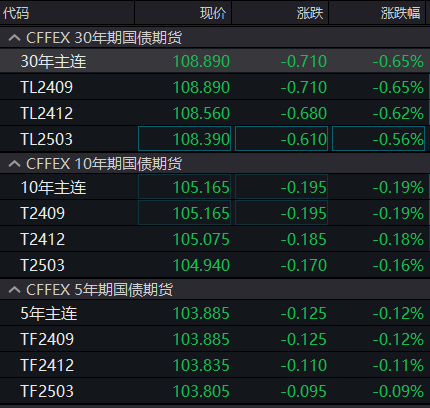The width and height of the screenshot is (430, 408).
Task: Select the TF2412 contract row
Action: [215, 365]
